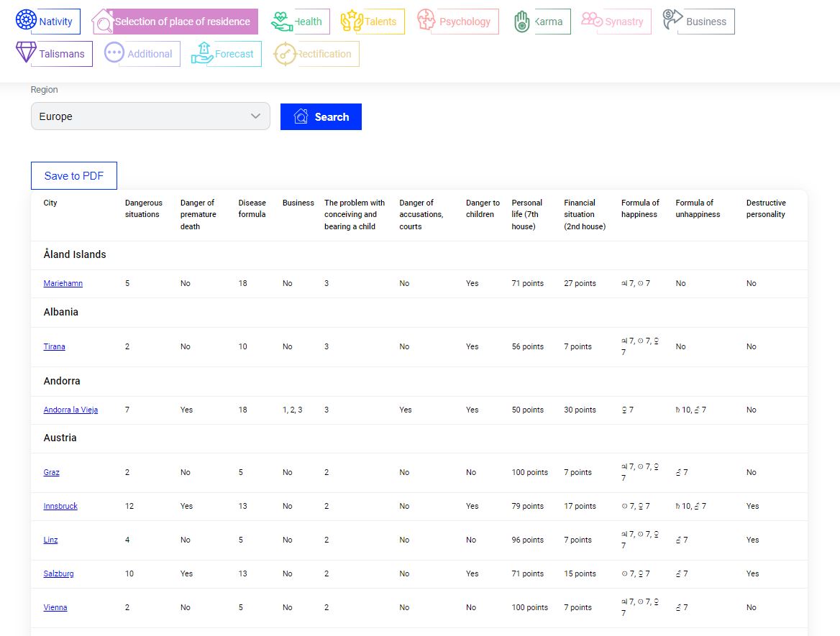This screenshot has height=636, width=840.
Task: Follow the Andorra la Vieja link
Action: coord(70,410)
